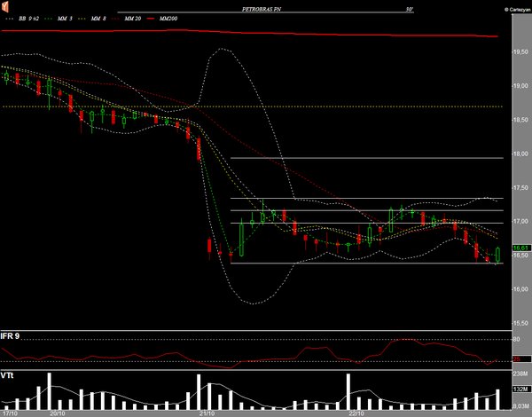Click the 19,50 price axis label
This screenshot has height=417, width=532.
(520, 52)
